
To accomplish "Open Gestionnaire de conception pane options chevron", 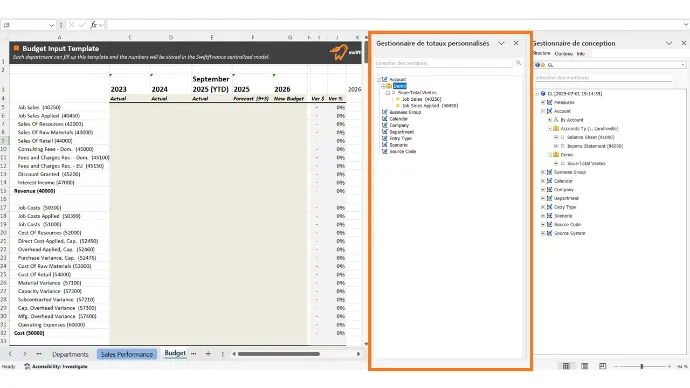I will (669, 43).
